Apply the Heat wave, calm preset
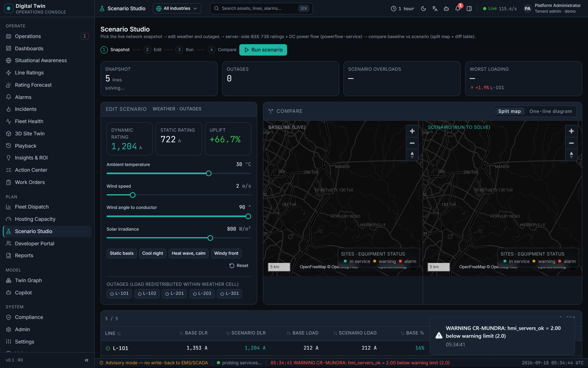This screenshot has width=588, height=368. [189, 253]
